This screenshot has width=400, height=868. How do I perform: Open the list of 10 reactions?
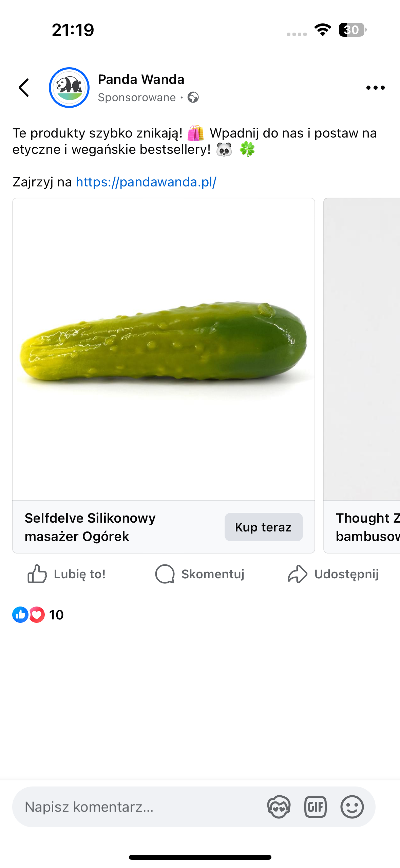[x=56, y=615]
